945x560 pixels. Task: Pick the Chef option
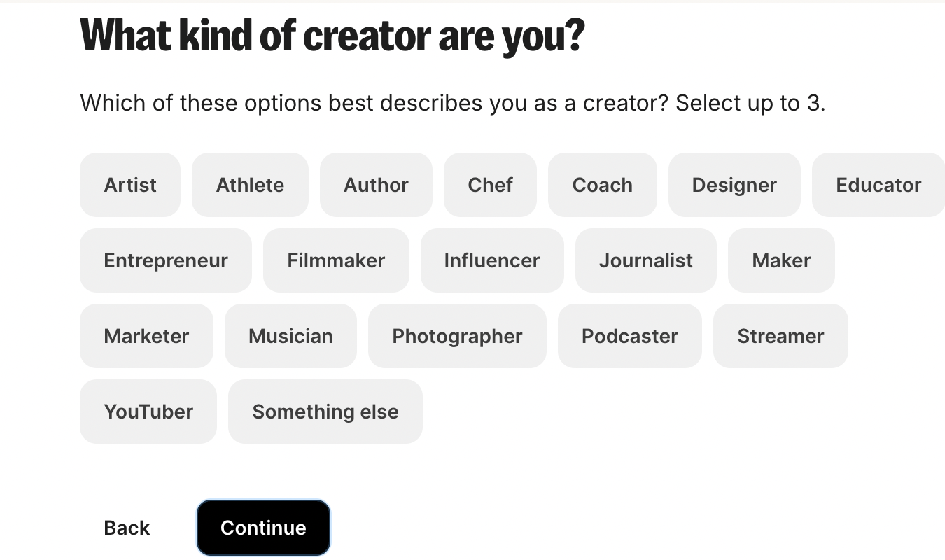coord(490,185)
